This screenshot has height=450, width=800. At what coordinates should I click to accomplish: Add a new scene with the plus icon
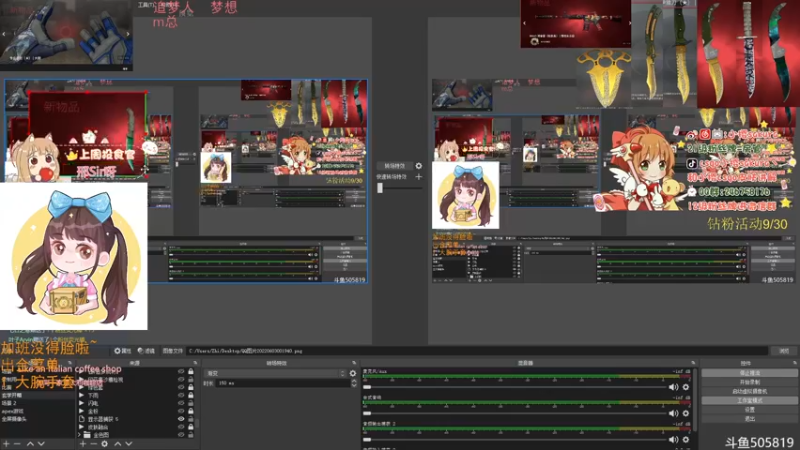click(6, 444)
